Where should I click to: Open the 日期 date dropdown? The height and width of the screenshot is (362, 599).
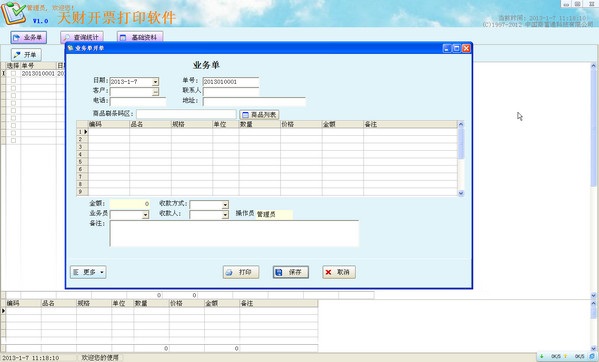155,82
